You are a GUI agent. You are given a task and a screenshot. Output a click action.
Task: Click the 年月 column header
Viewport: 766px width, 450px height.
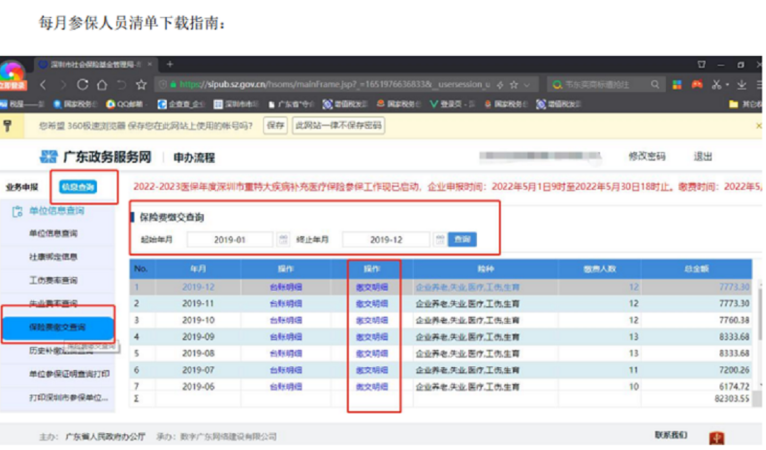point(198,269)
